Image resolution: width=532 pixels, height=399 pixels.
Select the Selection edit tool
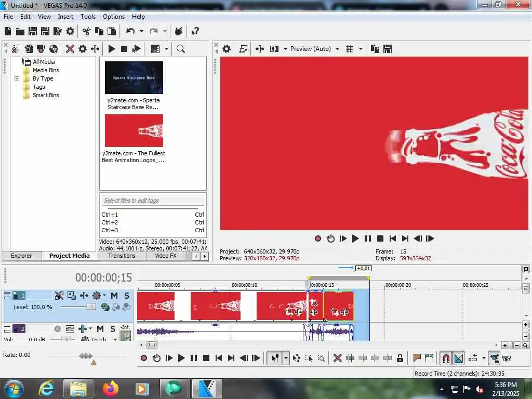(309, 358)
